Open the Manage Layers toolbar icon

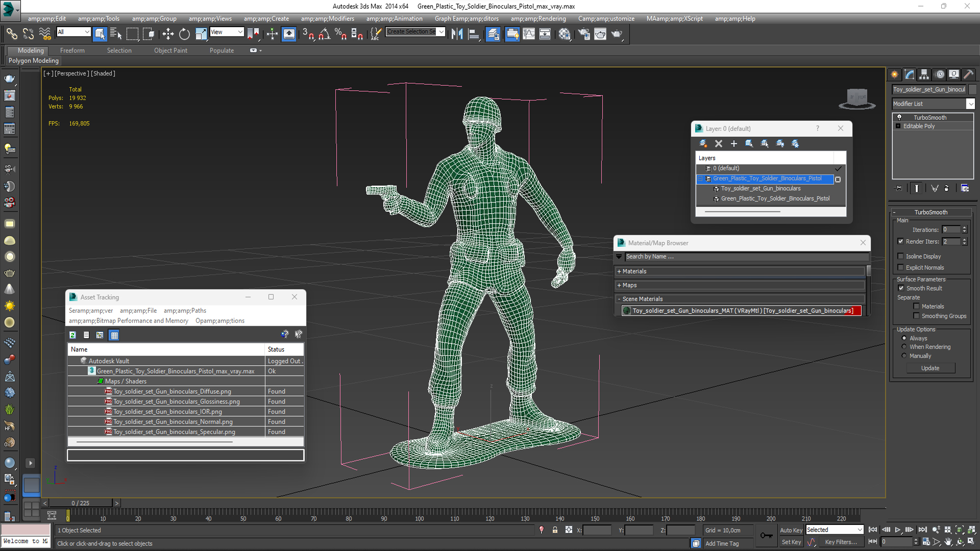[x=493, y=34]
